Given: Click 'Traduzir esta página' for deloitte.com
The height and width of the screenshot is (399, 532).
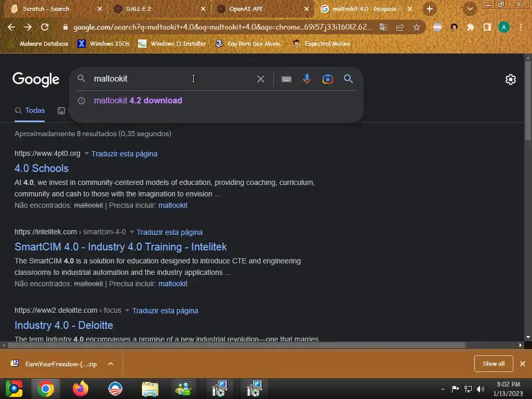Looking at the screenshot, I should [x=165, y=311].
